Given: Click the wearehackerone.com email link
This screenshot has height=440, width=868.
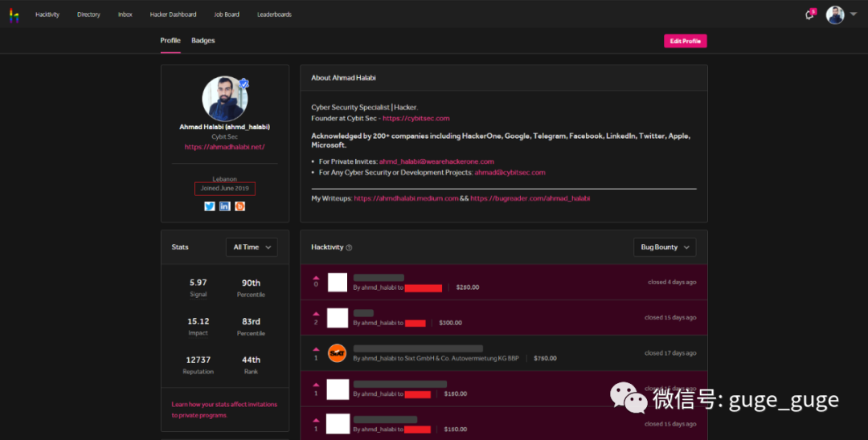Looking at the screenshot, I should [436, 161].
